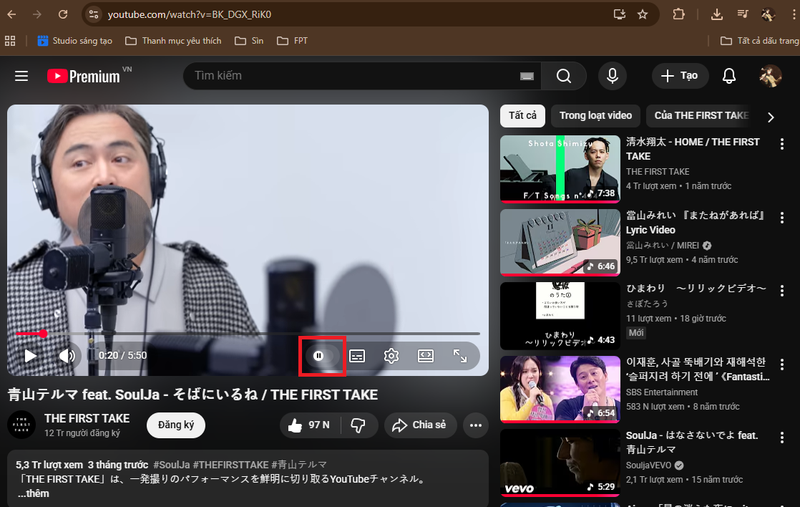Click the address bar URL
Image resolution: width=800 pixels, height=507 pixels.
coord(189,14)
